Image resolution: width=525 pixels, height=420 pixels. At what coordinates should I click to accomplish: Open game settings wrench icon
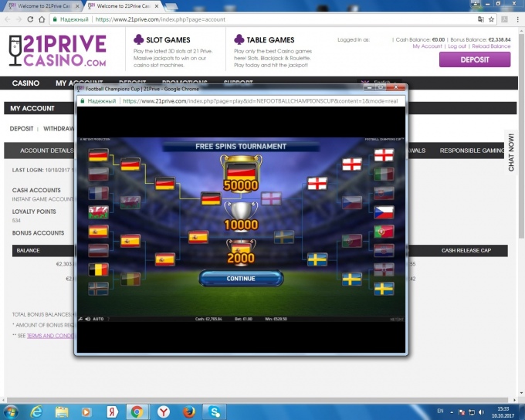[x=81, y=319]
